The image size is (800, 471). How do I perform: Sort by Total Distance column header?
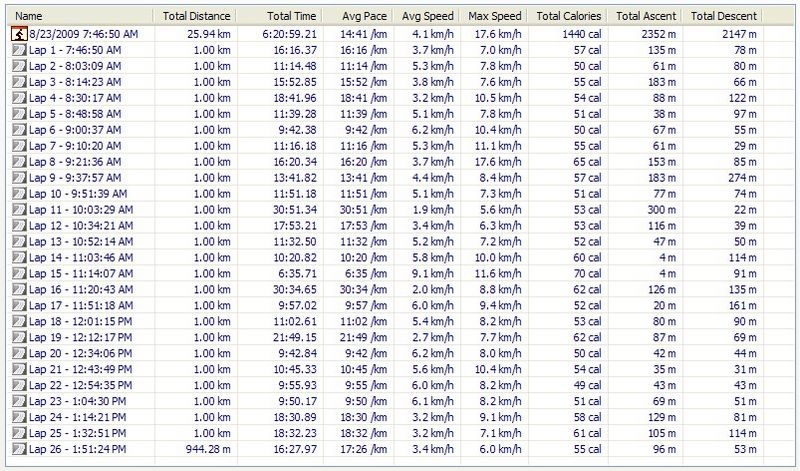(198, 17)
